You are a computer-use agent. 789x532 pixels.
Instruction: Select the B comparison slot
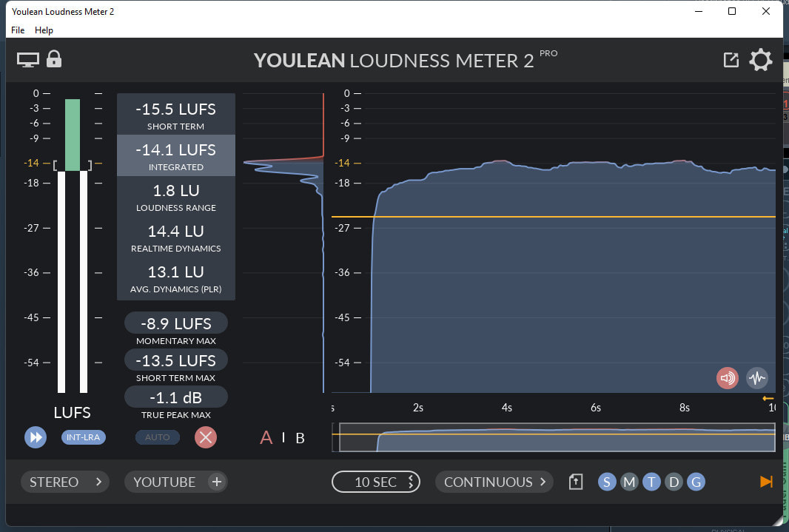tap(300, 438)
